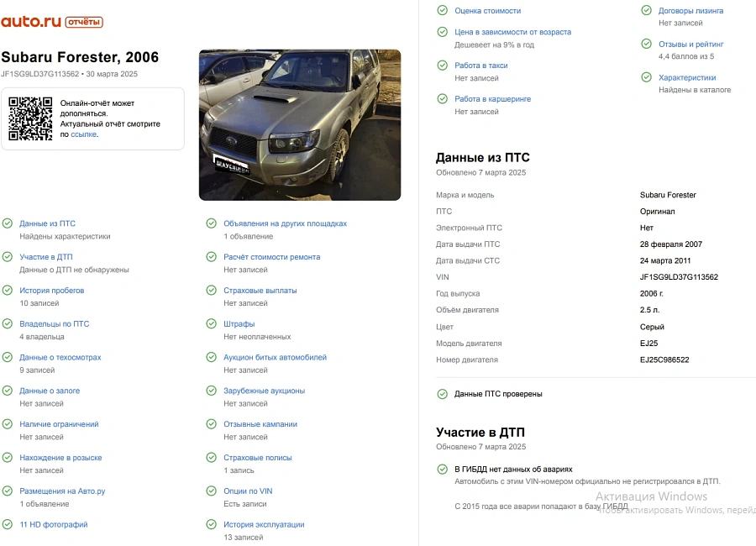
Task: Open the 'Штрафы' link
Action: (x=239, y=324)
